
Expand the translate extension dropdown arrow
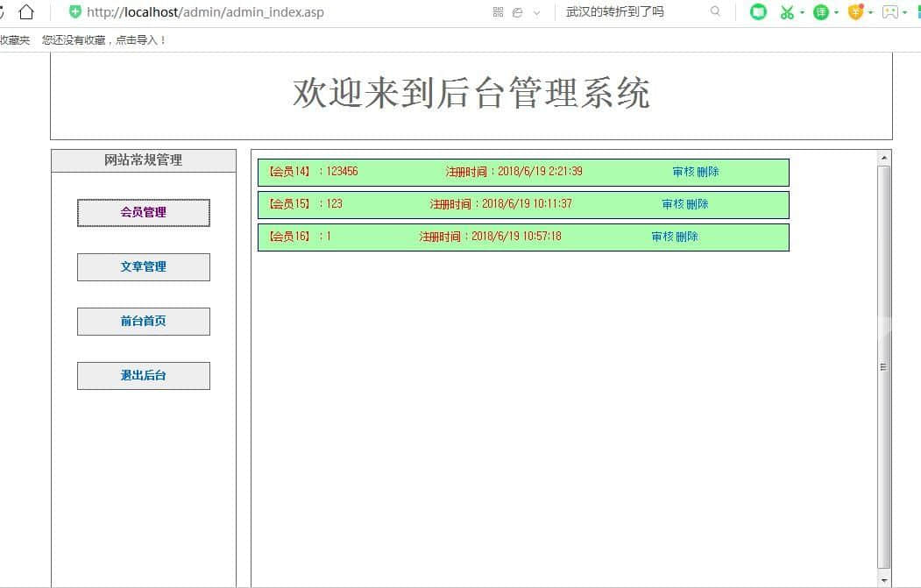[836, 13]
